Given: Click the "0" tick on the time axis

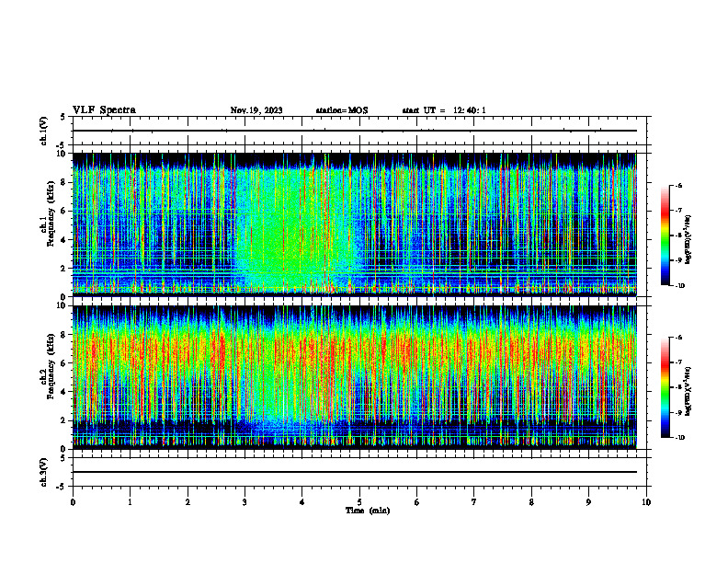Looking at the screenshot, I should click(73, 502).
